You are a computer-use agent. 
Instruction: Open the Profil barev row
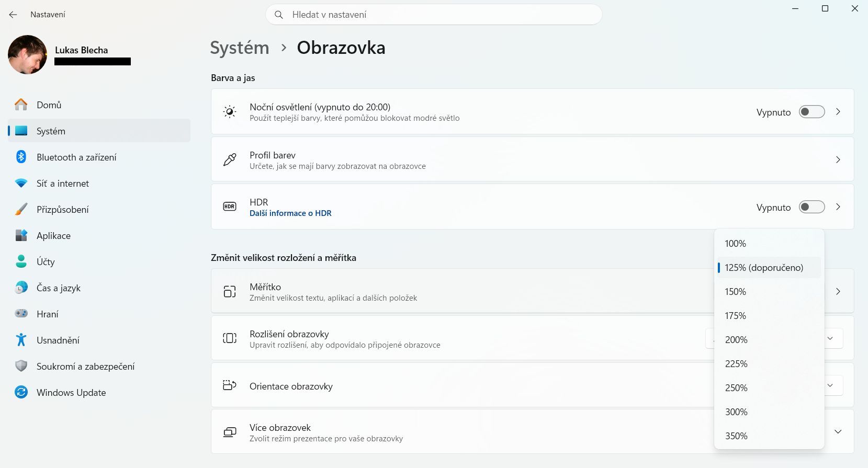532,159
